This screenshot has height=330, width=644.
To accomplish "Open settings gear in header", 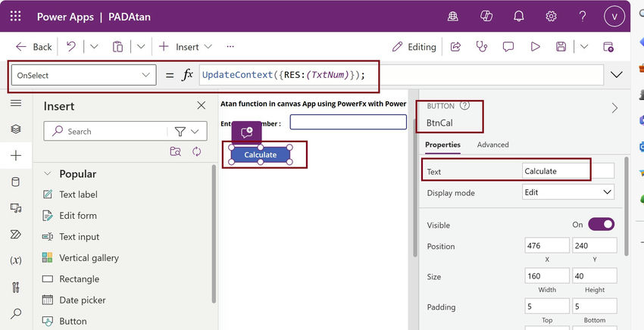I will [x=551, y=17].
